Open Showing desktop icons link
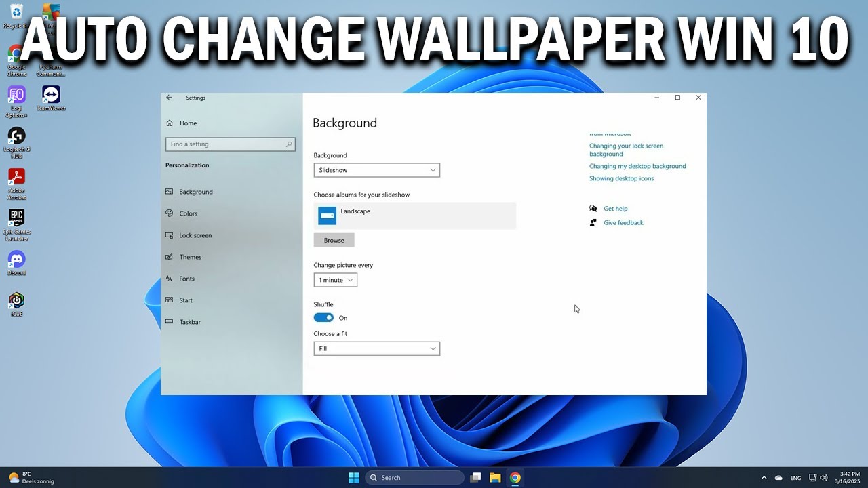 [622, 178]
